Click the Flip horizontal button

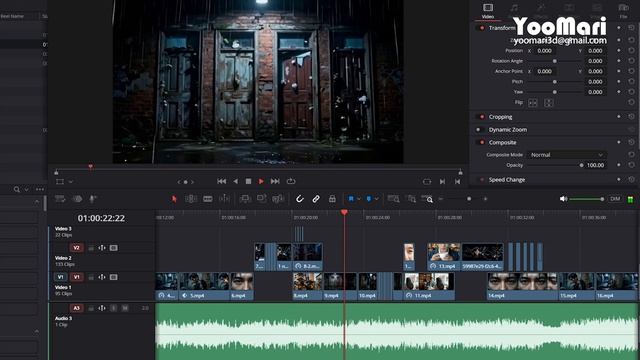coord(533,103)
